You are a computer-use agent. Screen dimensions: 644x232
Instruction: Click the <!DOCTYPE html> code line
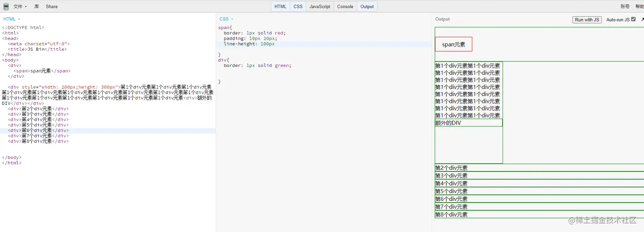point(23,28)
